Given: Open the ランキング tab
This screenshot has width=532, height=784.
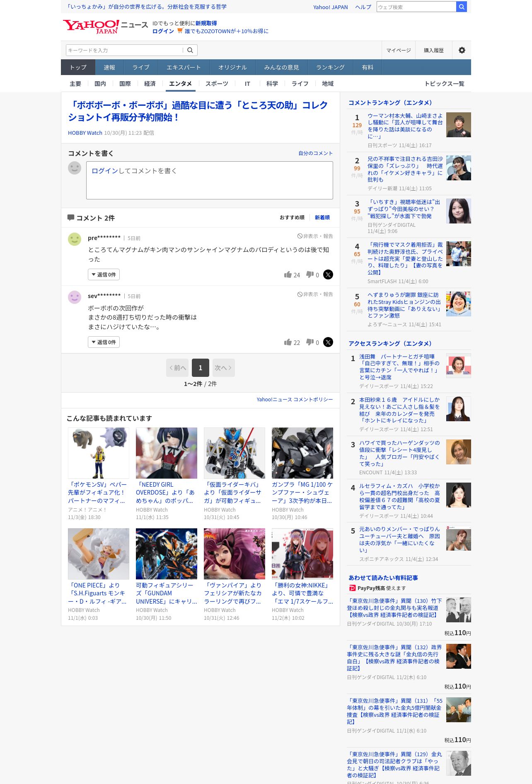Looking at the screenshot, I should click(330, 67).
